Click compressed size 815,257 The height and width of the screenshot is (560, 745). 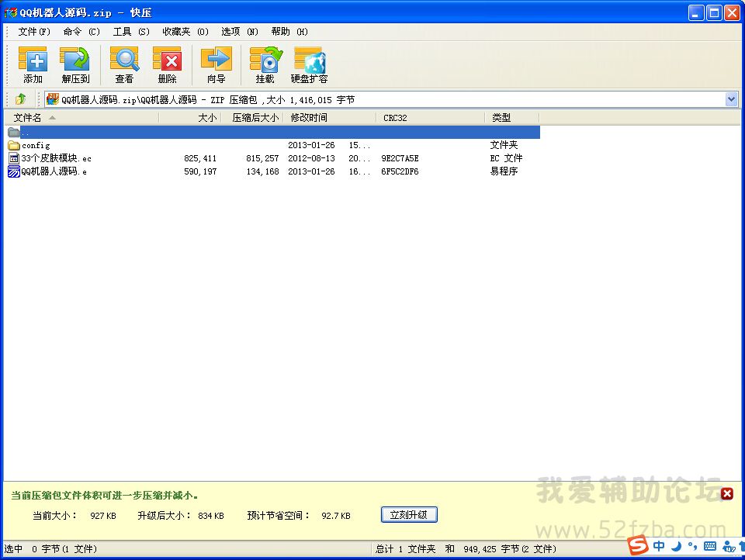point(262,158)
